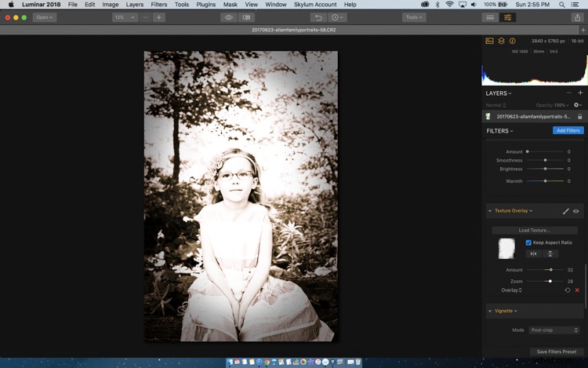588x368 pixels.
Task: Open the layer Opacity 100% dropdown
Action: tap(552, 105)
